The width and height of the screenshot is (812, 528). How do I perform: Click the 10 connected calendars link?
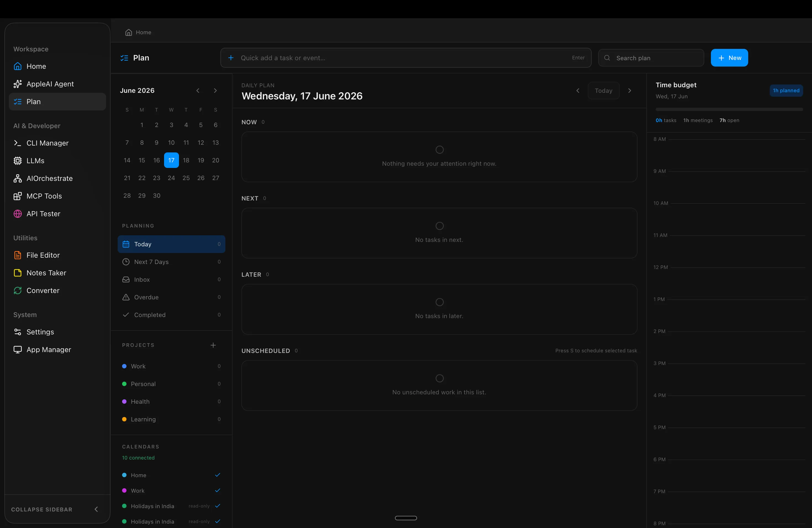138,458
